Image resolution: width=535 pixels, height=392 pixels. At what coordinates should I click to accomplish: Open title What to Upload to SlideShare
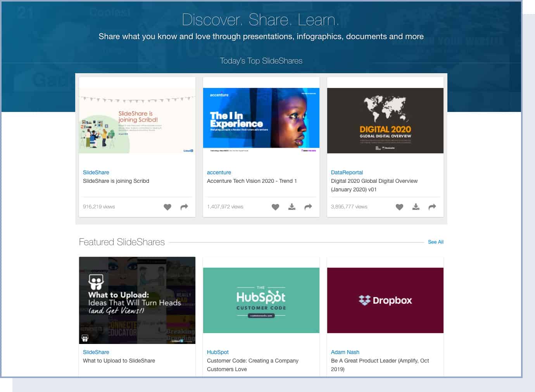[119, 361]
